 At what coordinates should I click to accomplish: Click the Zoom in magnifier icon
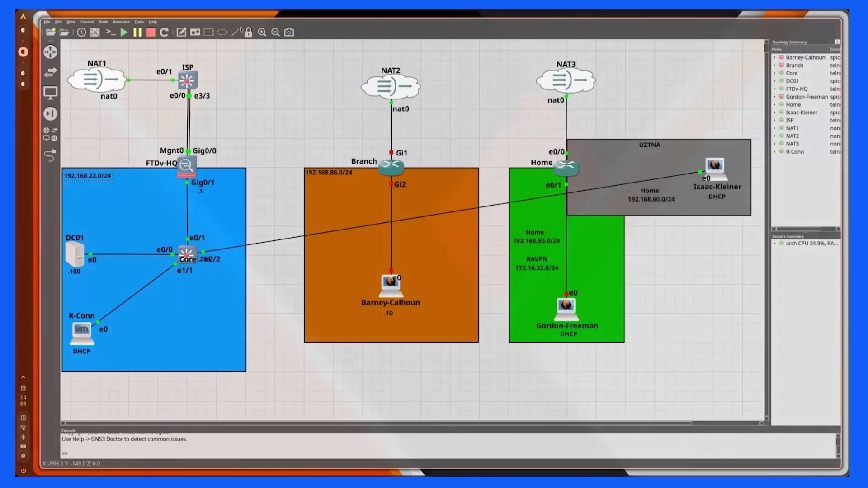[262, 32]
